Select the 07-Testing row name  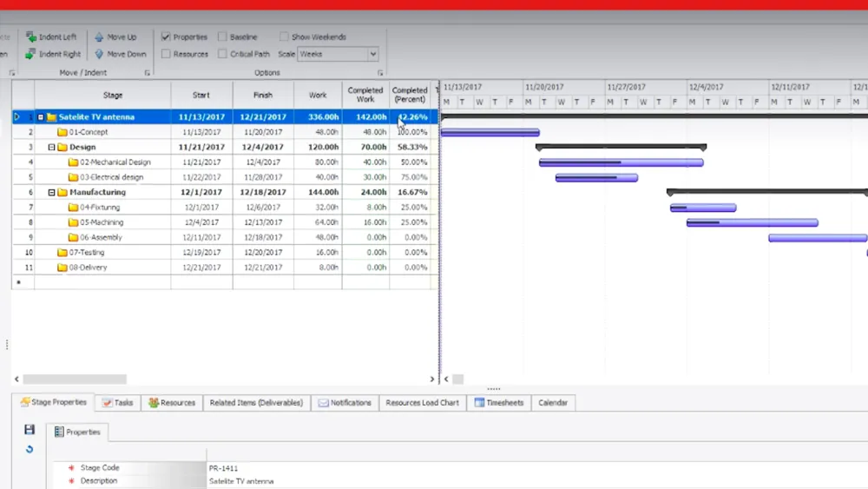pos(86,252)
